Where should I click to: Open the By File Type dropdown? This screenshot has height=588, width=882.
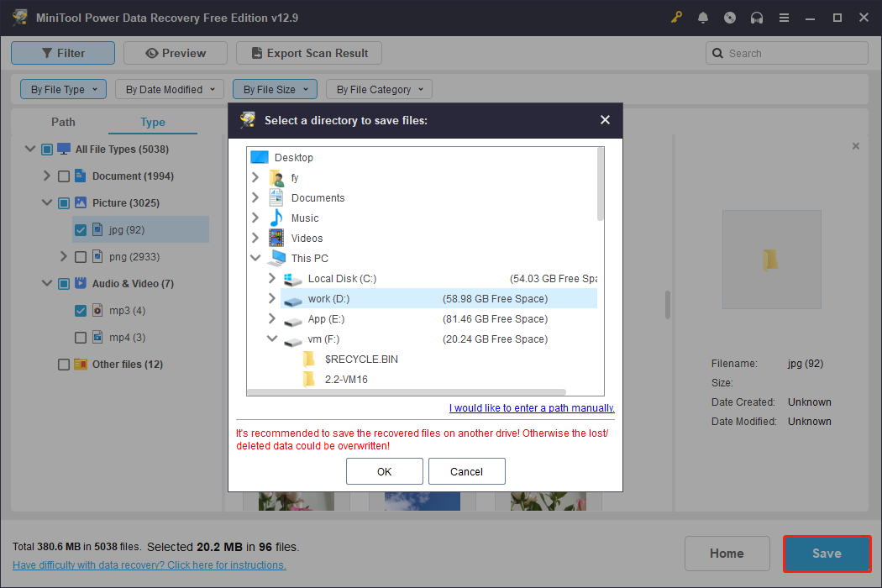[x=64, y=89]
